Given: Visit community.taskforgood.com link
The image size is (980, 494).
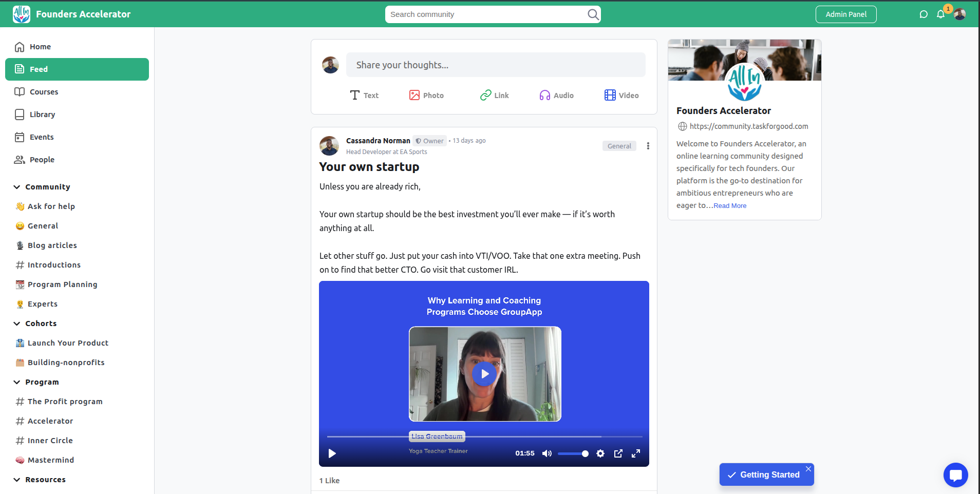Looking at the screenshot, I should click(749, 126).
